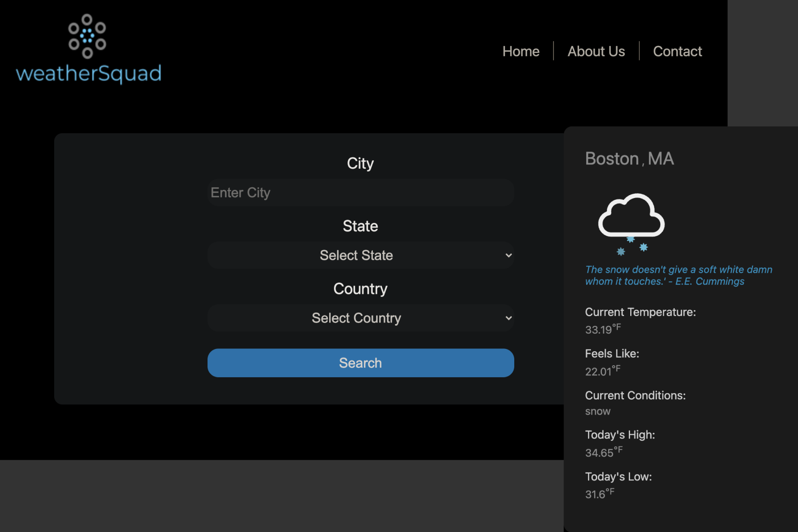Go to the Home page
The height and width of the screenshot is (532, 798).
pyautogui.click(x=520, y=51)
